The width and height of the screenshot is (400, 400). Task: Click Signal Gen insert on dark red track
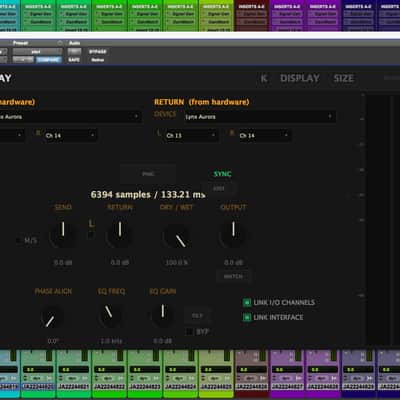[252, 14]
